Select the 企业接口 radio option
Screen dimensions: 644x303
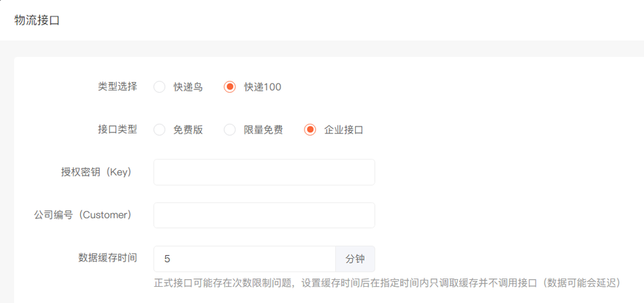310,130
